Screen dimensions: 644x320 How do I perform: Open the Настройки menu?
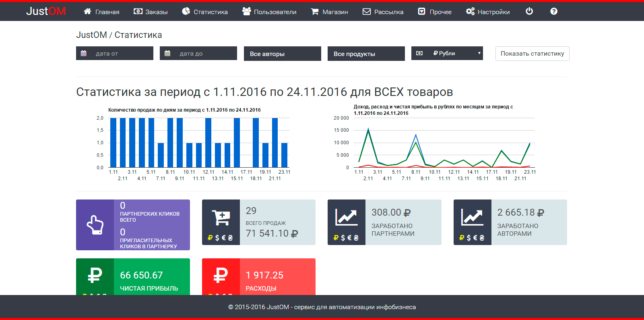tap(488, 12)
